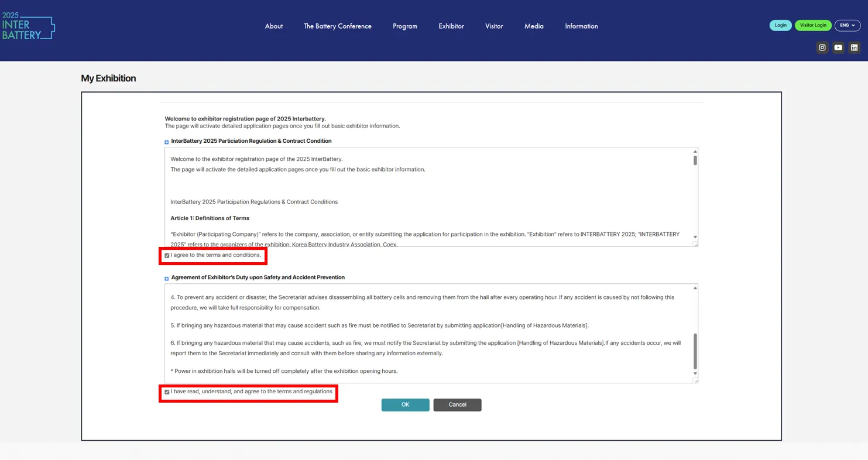This screenshot has width=868, height=460.
Task: Expand the ENG language dropdown
Action: [x=848, y=25]
